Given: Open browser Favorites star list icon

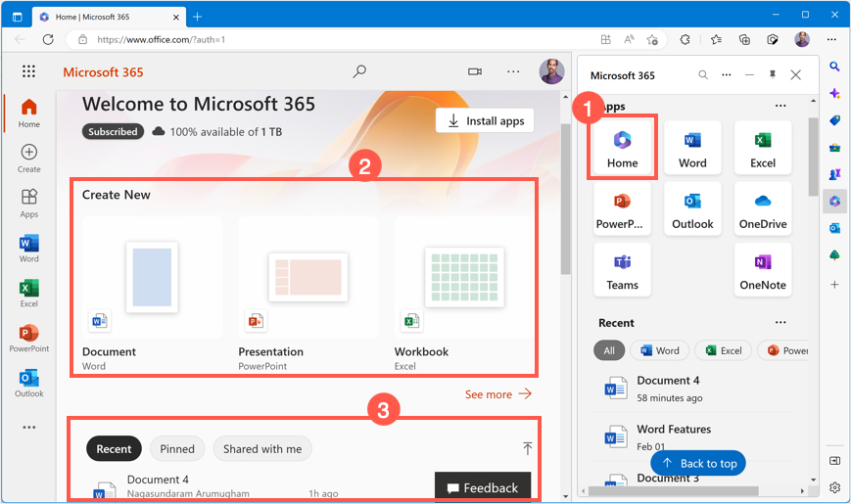Looking at the screenshot, I should coord(716,39).
